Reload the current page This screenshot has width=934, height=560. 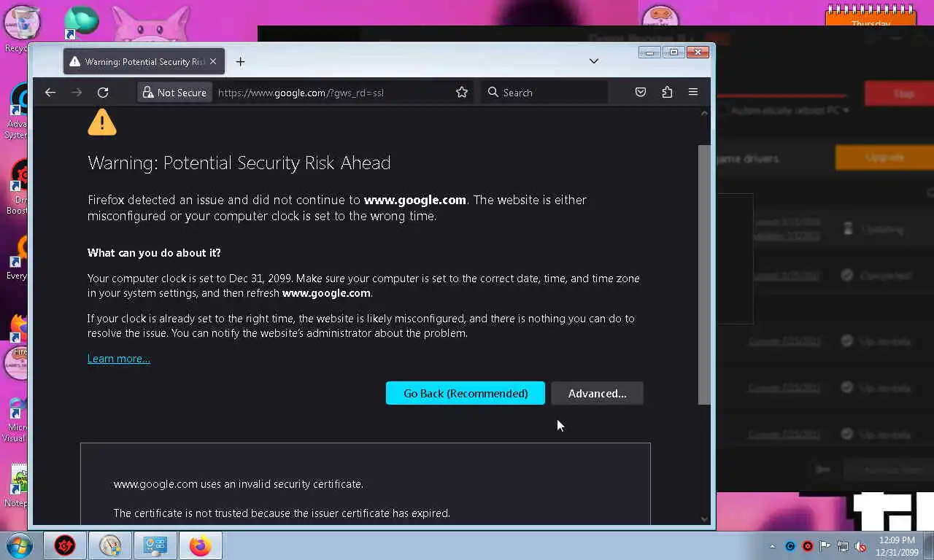tap(103, 93)
